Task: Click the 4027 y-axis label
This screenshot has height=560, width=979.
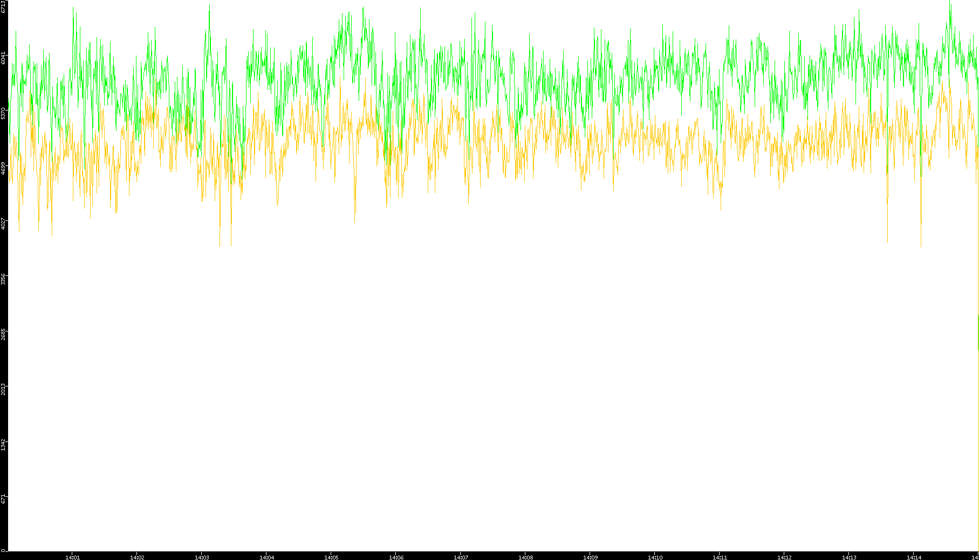Action: (4, 224)
